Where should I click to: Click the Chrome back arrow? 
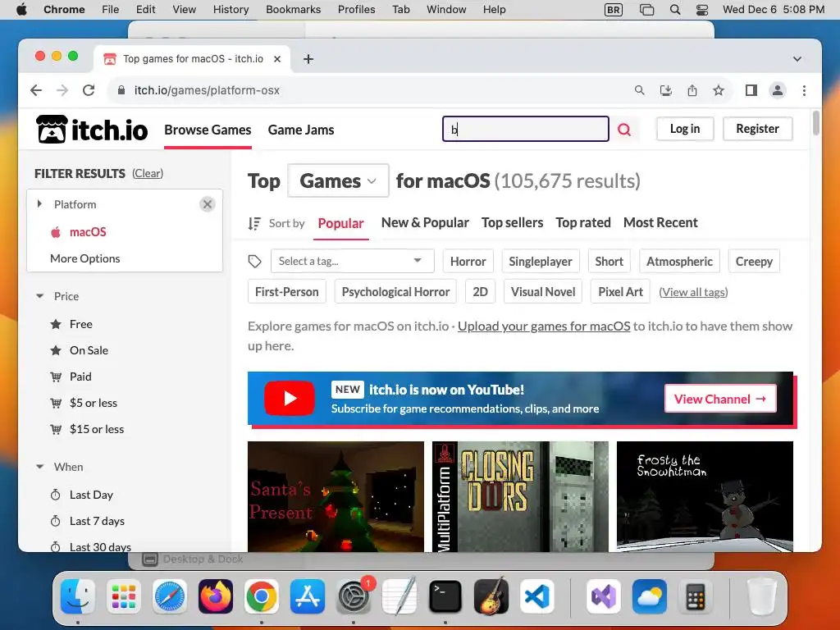(x=36, y=90)
